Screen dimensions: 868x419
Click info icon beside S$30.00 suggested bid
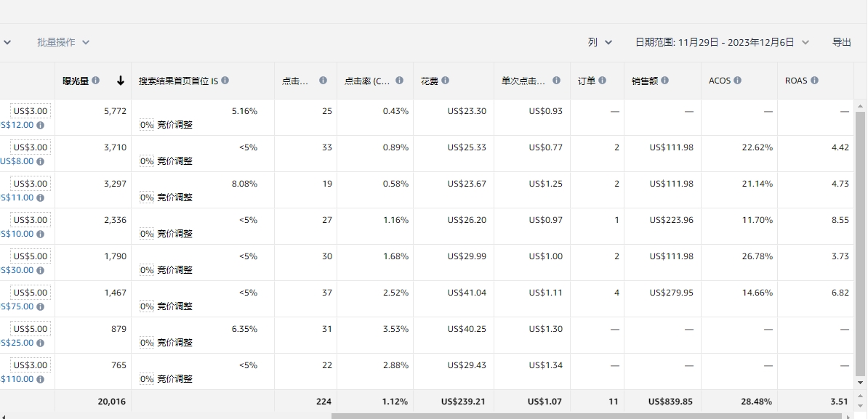coord(41,270)
